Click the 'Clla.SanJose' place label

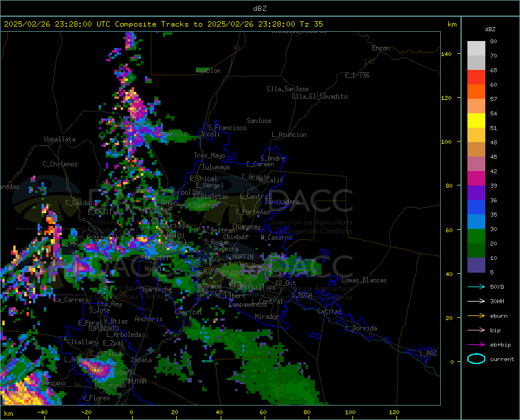(x=288, y=89)
